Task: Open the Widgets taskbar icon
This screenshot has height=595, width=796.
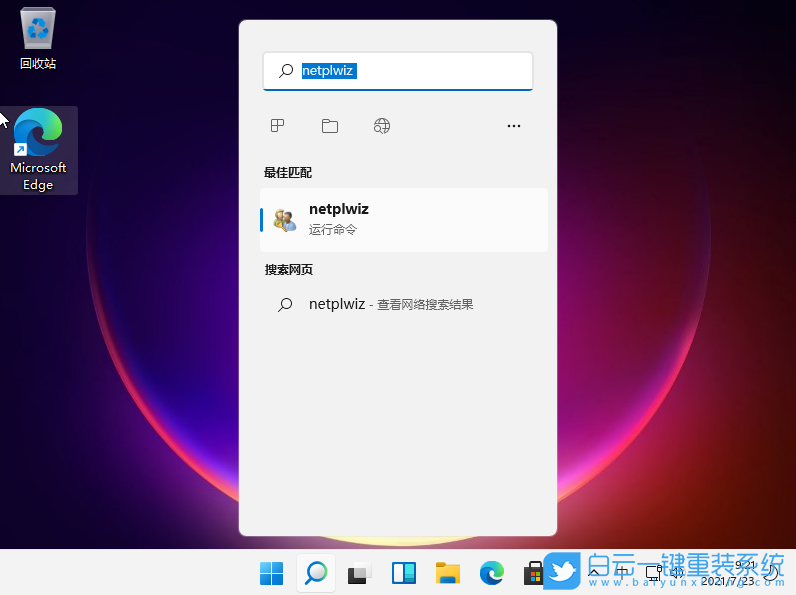Action: [x=404, y=573]
